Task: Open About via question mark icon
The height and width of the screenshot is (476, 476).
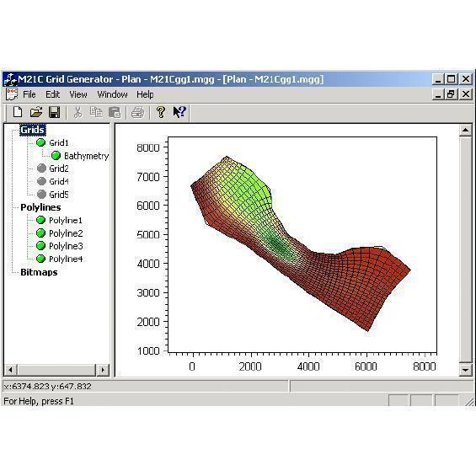Action: [161, 112]
